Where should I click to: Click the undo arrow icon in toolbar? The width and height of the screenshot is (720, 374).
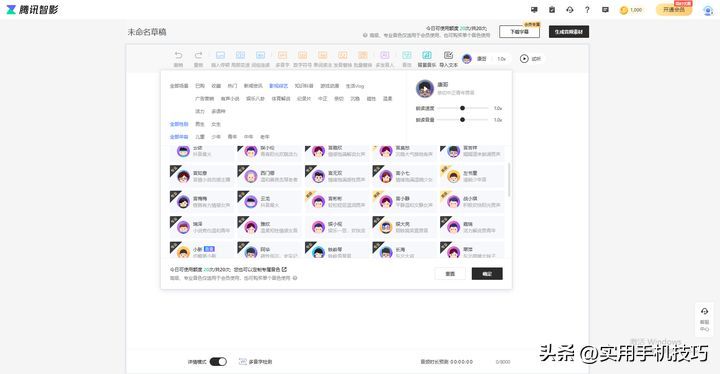pyautogui.click(x=178, y=56)
